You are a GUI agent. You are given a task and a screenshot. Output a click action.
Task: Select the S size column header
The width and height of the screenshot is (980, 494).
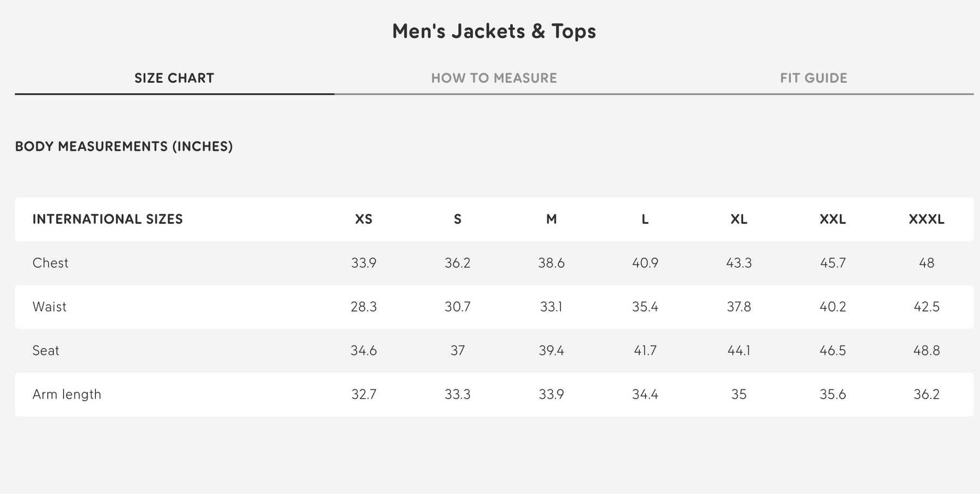pyautogui.click(x=457, y=219)
